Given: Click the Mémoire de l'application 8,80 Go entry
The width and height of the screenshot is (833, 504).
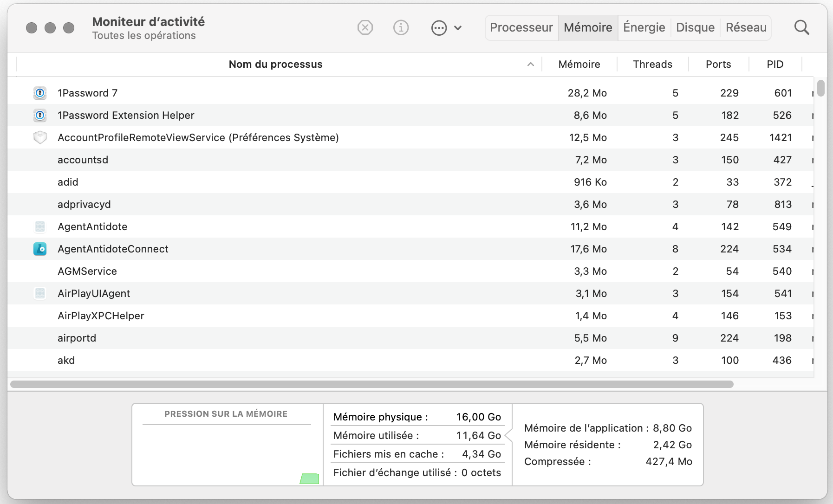Looking at the screenshot, I should pyautogui.click(x=608, y=428).
